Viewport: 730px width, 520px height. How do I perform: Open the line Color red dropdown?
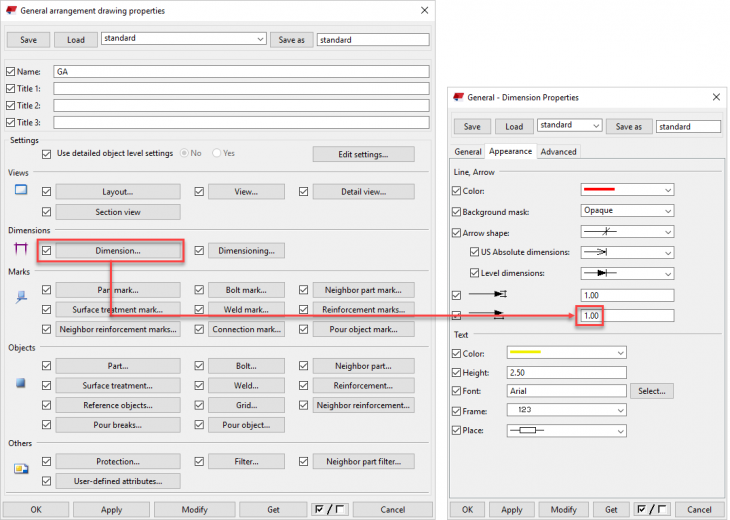coord(627,190)
